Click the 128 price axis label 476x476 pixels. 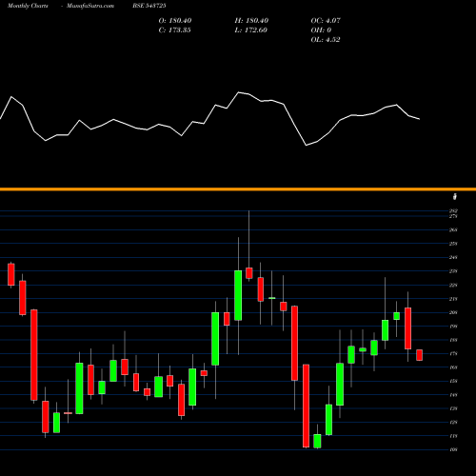click(453, 423)
